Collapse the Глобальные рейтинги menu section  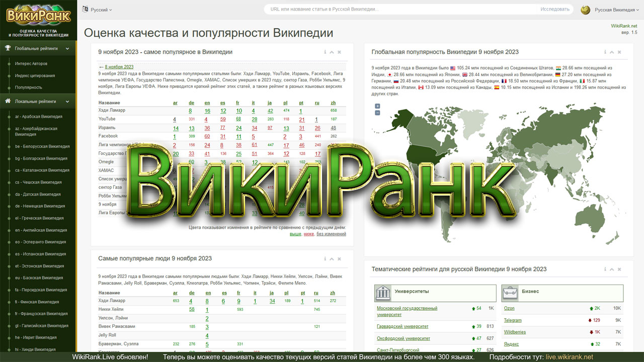tap(38, 48)
